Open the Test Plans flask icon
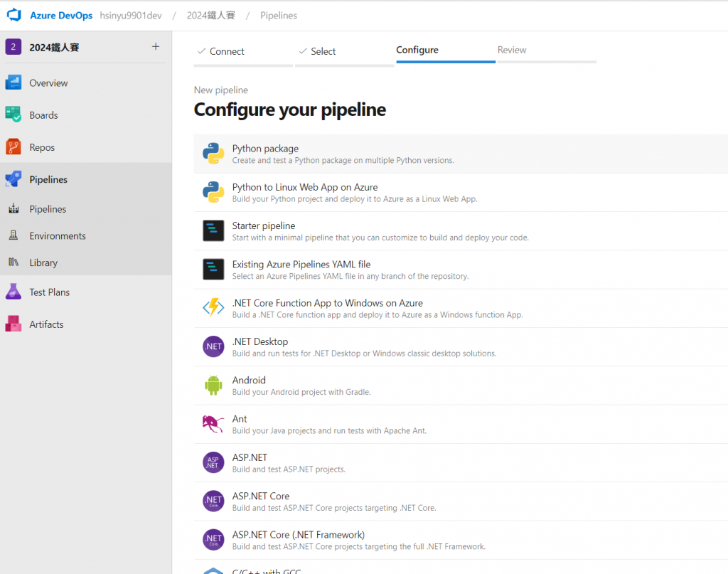728x574 pixels. (14, 292)
